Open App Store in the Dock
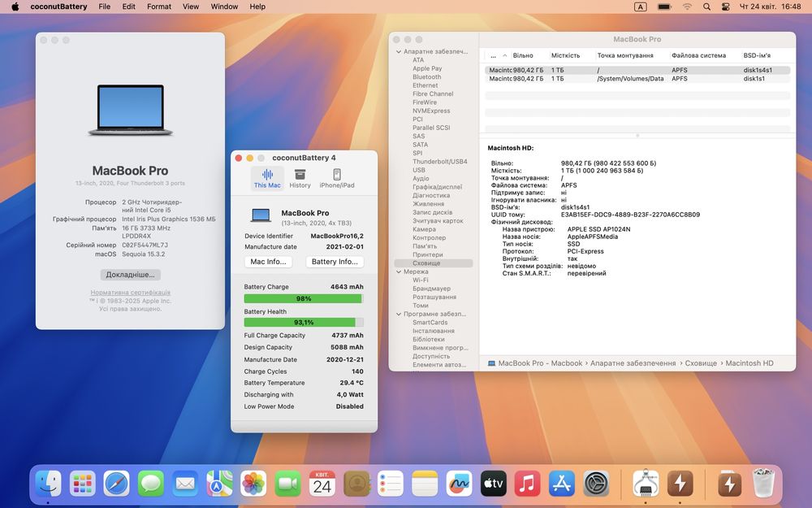This screenshot has width=812, height=508. click(x=562, y=484)
